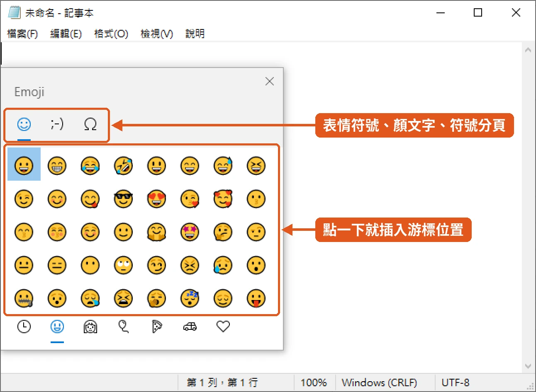Choose the smiling face with three hearts emoji

click(223, 199)
